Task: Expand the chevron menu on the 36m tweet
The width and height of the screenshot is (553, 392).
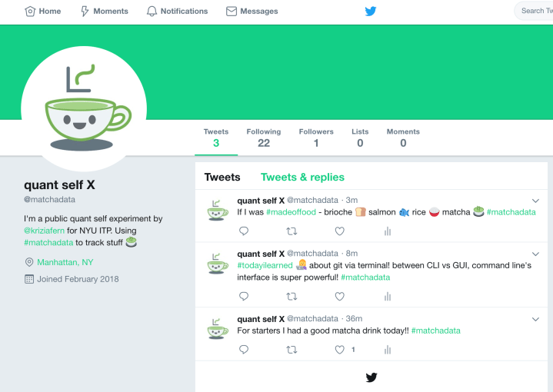Action: [535, 320]
